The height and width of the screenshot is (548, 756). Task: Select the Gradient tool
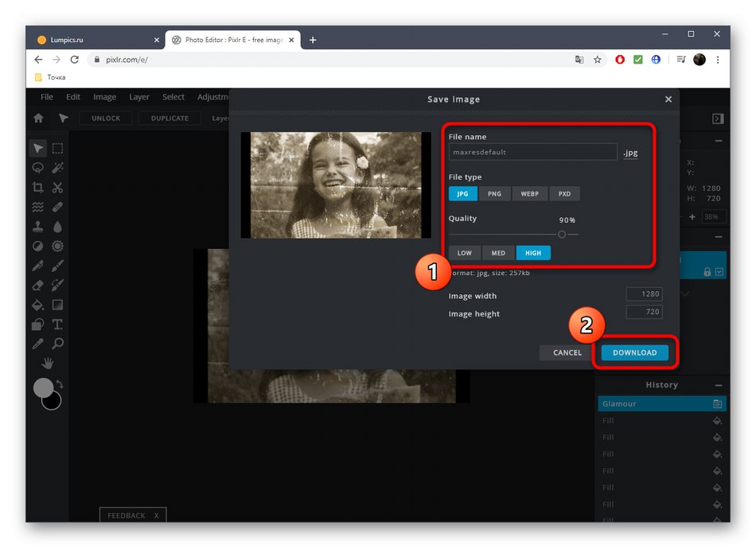click(x=57, y=305)
